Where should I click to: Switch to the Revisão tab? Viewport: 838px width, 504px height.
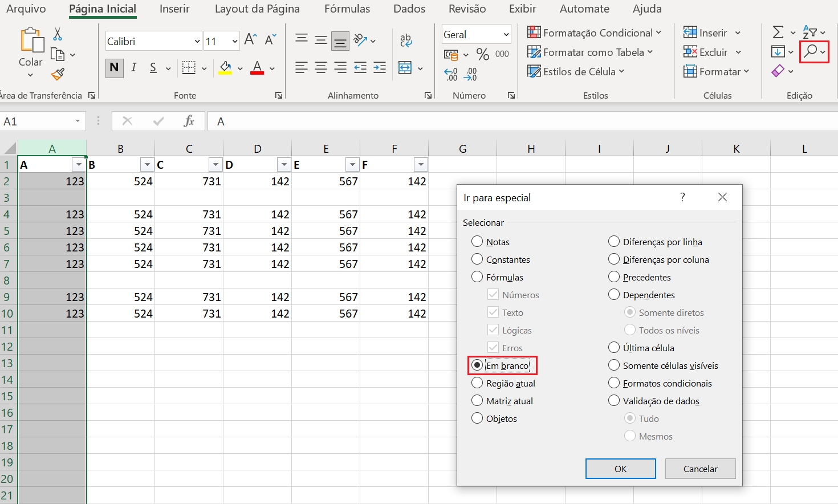tap(467, 9)
